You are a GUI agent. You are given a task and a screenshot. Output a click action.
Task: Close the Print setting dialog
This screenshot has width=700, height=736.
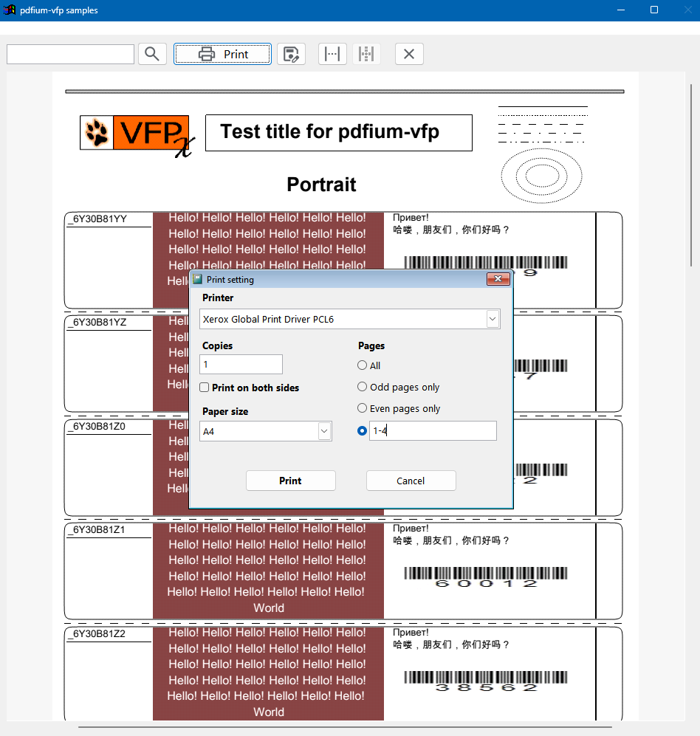point(498,279)
